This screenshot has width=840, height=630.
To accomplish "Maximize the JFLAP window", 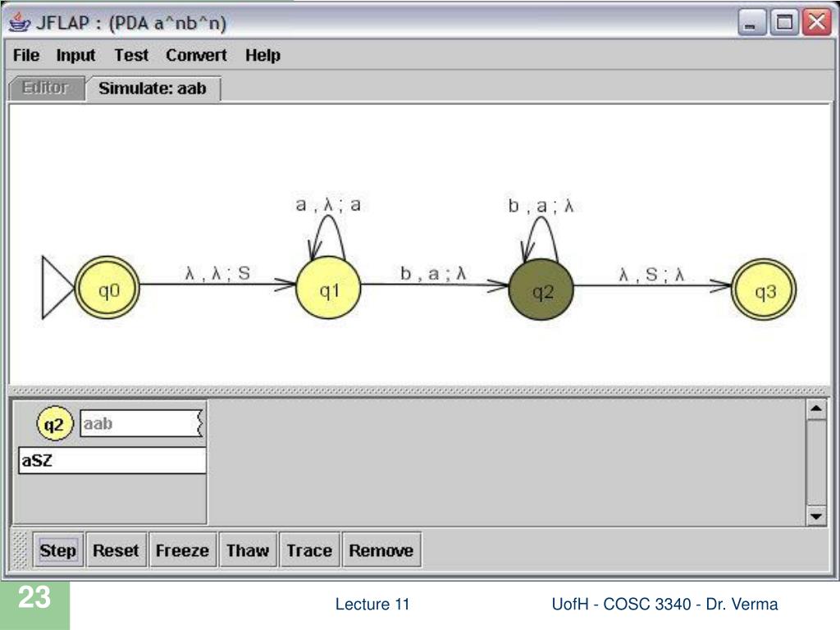I will pos(784,22).
